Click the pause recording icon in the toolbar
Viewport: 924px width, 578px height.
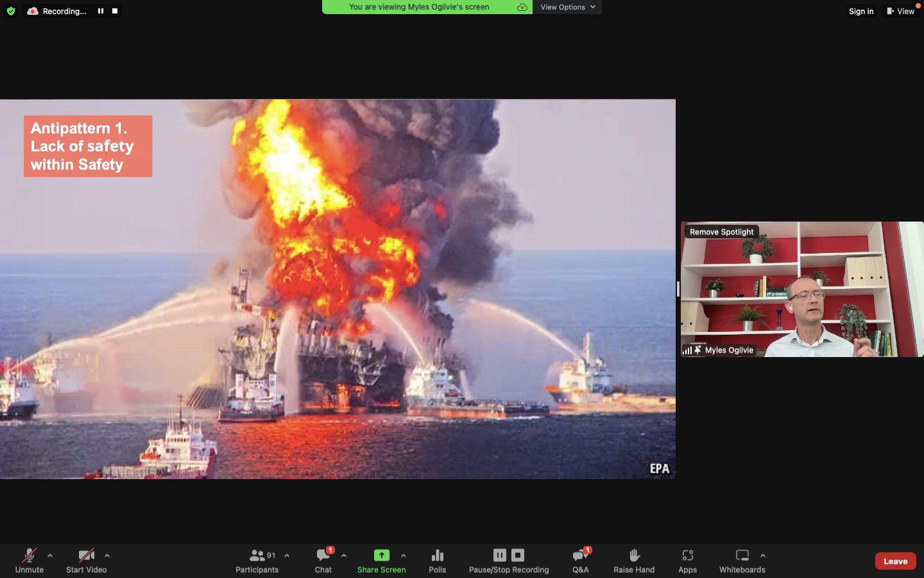point(500,555)
